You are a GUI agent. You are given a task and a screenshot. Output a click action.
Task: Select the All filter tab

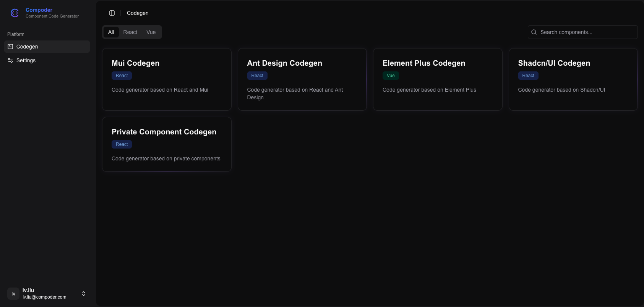click(x=111, y=32)
